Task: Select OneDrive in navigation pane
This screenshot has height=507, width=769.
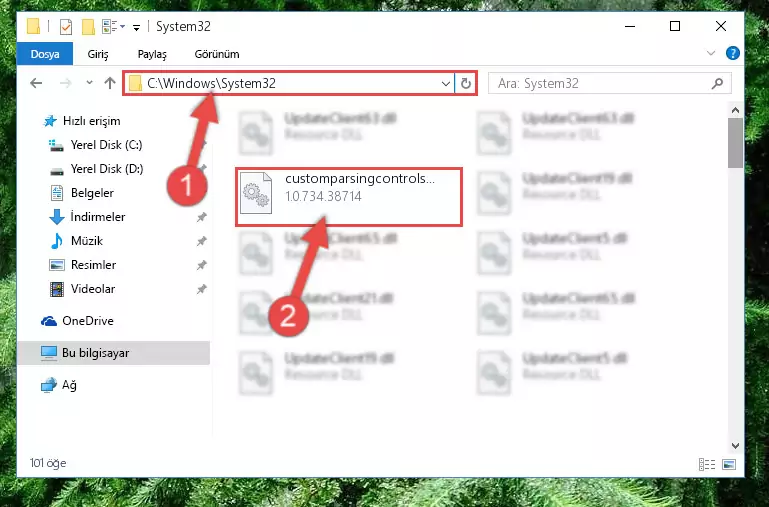Action: 88,321
